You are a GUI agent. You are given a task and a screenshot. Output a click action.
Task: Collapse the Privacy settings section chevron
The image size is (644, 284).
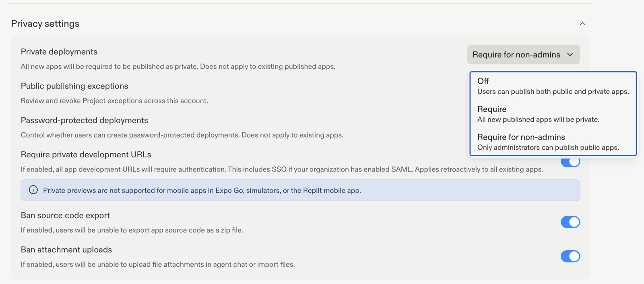[x=582, y=24]
